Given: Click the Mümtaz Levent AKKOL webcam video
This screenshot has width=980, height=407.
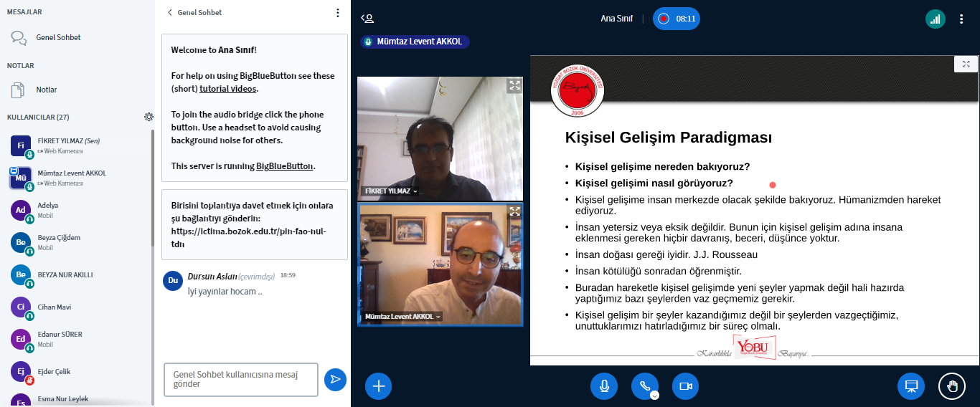Looking at the screenshot, I should 440,264.
